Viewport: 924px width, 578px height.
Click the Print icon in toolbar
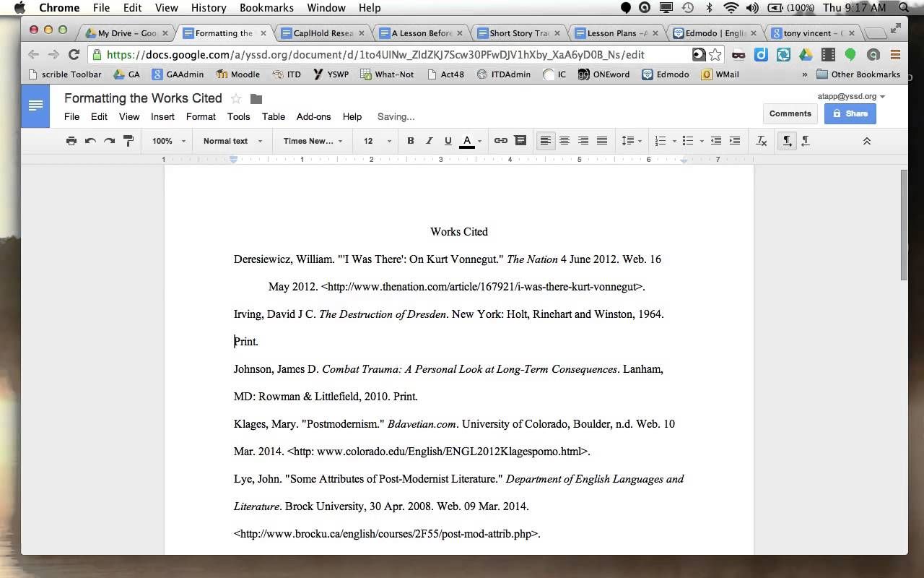tap(71, 141)
